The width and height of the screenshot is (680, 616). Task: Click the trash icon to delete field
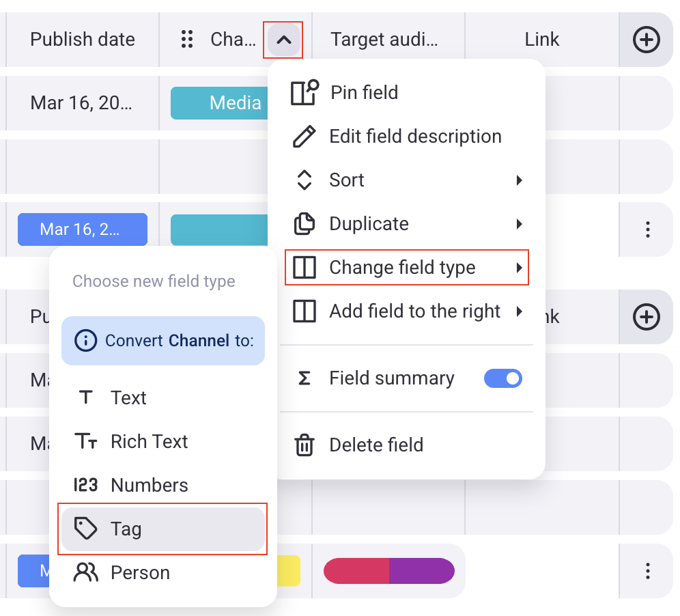pyautogui.click(x=304, y=445)
